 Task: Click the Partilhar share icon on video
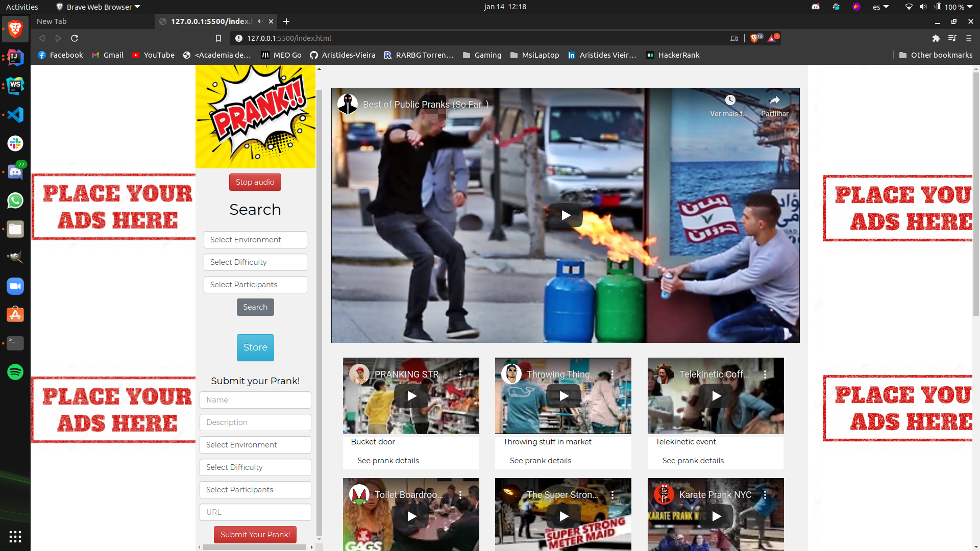(x=774, y=101)
